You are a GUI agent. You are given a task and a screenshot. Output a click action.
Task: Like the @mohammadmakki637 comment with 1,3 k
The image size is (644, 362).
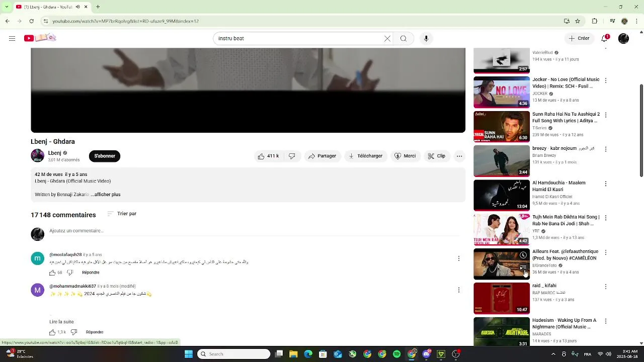coord(52,332)
